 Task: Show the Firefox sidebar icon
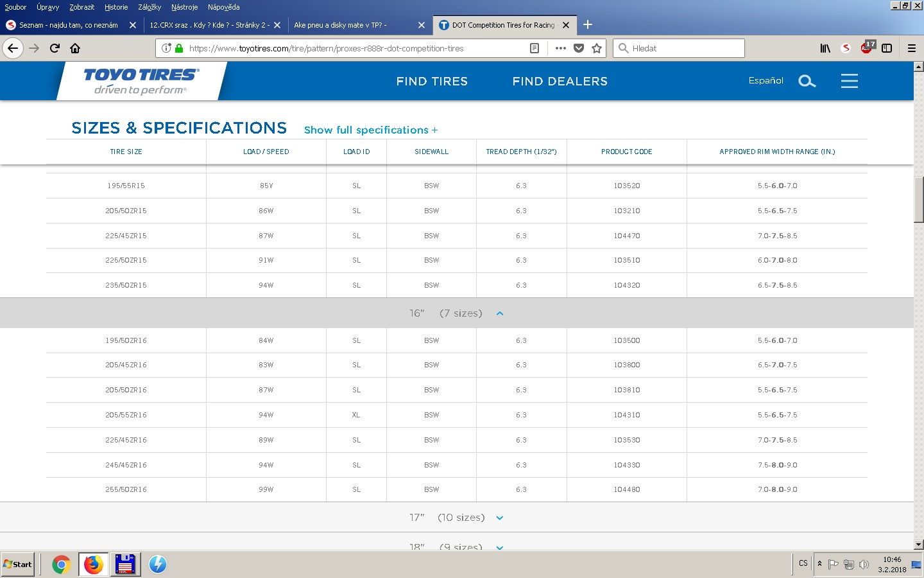tap(887, 48)
